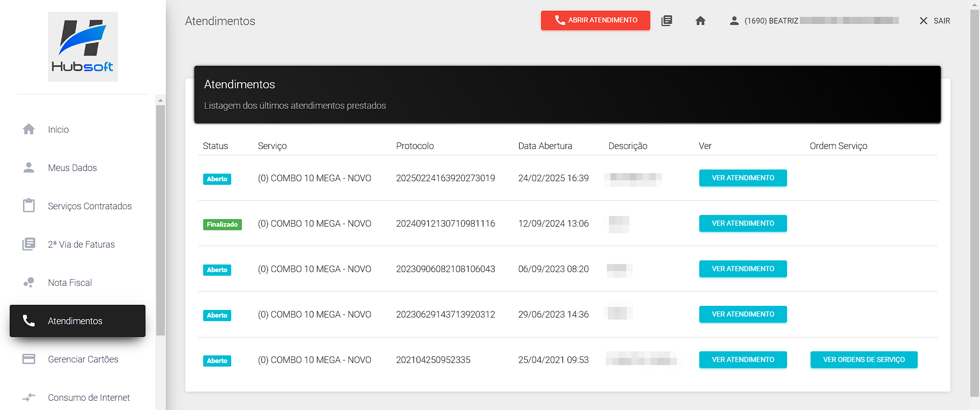View atendimento for protocol 202104250952335
Image resolution: width=980 pixels, height=410 pixels.
coord(743,359)
